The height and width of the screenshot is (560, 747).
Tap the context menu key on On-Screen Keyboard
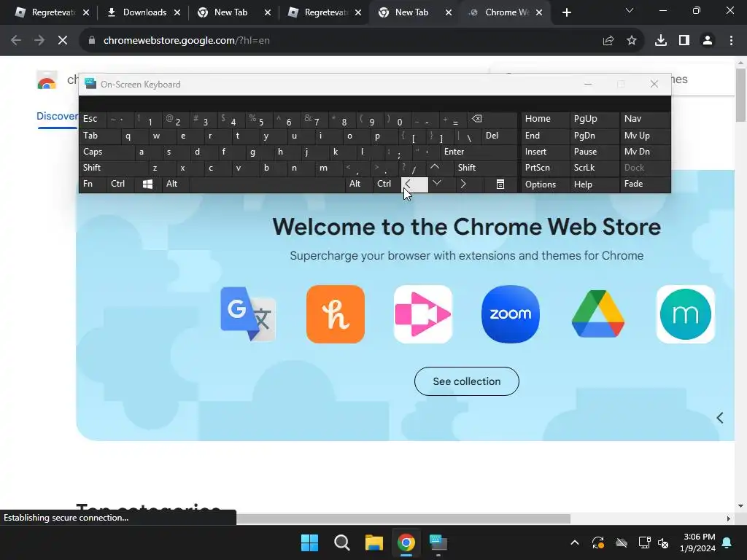500,184
